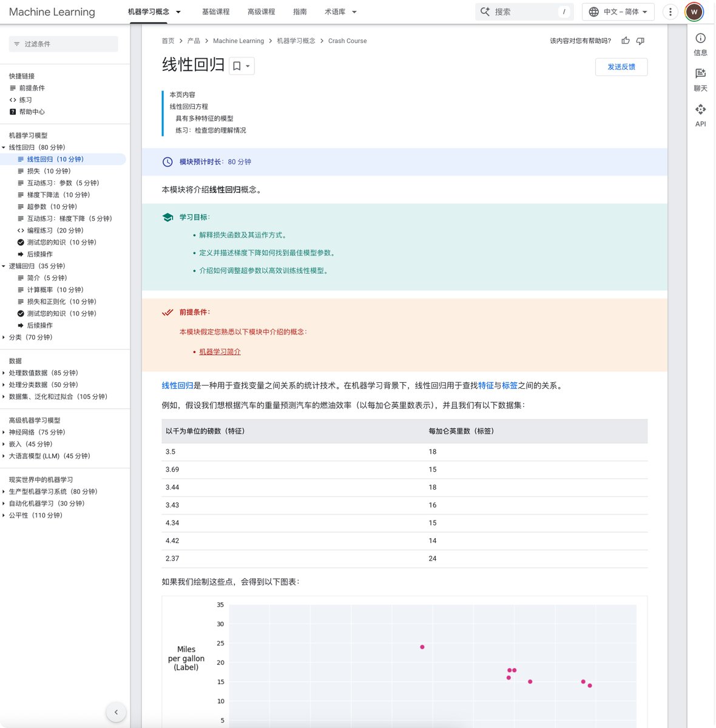
Task: Click the check icon of 测试您的知识 under 逻辑回归
Action: point(21,314)
